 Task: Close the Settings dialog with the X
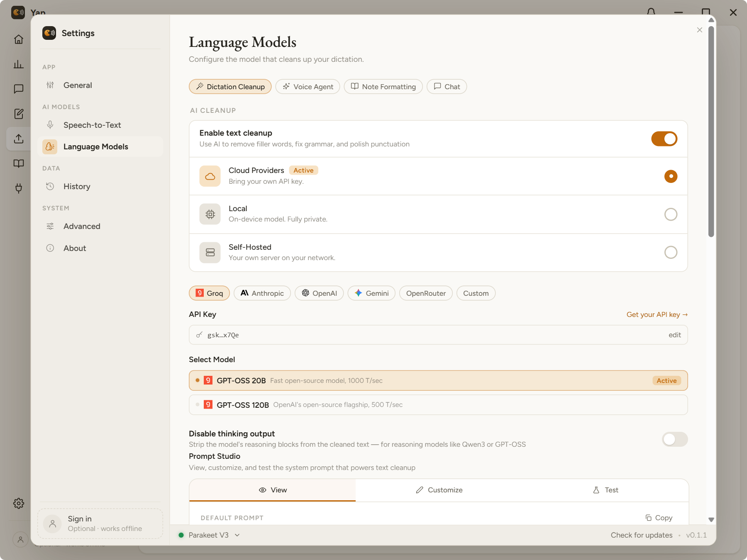coord(700,30)
